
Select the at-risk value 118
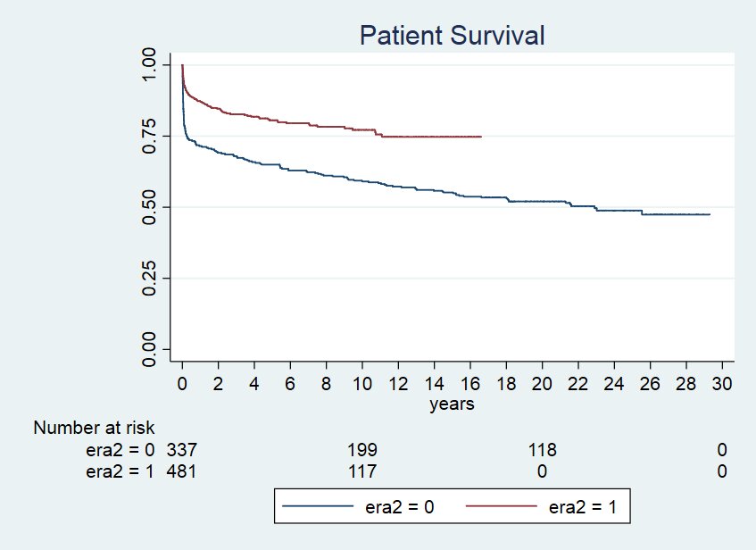click(x=542, y=449)
